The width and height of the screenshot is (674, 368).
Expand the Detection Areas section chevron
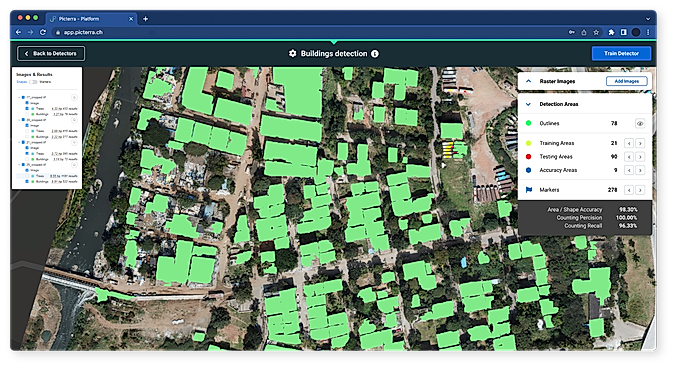pos(529,104)
